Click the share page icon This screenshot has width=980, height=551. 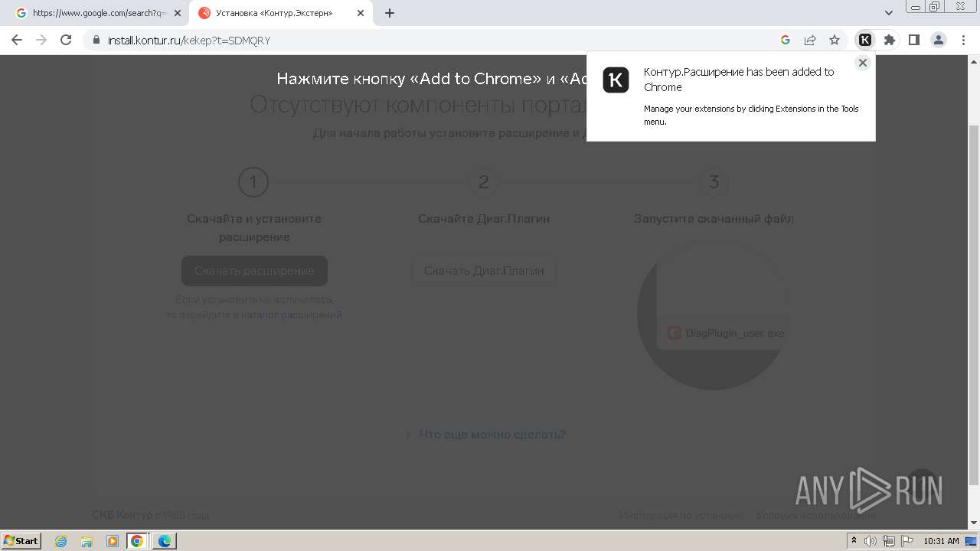[x=810, y=40]
